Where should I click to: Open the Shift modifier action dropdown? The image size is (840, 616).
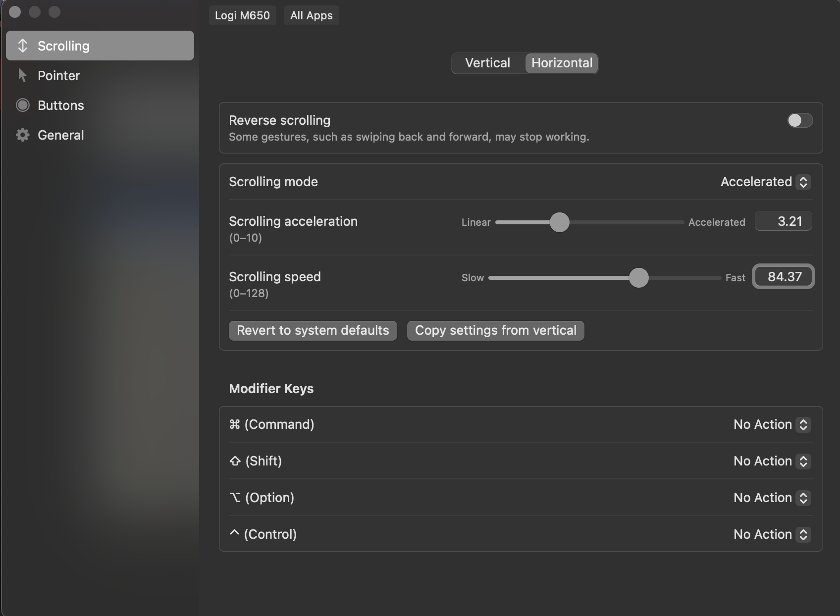click(x=772, y=461)
